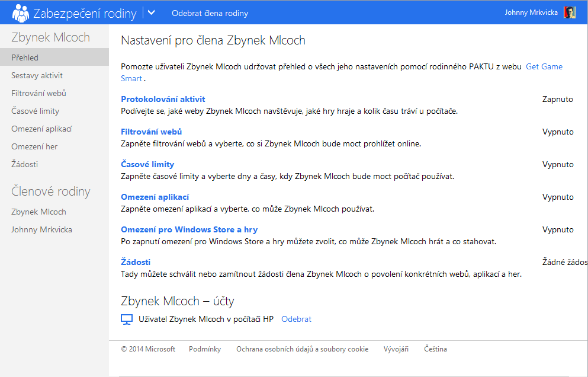Click the computer monitor icon next to HP

(126, 319)
